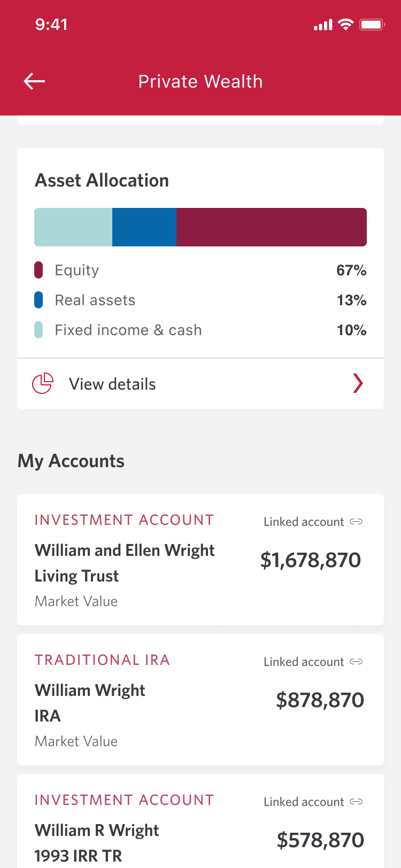401x868 pixels.
Task: Click link icon on William Wright IRA
Action: 356,662
